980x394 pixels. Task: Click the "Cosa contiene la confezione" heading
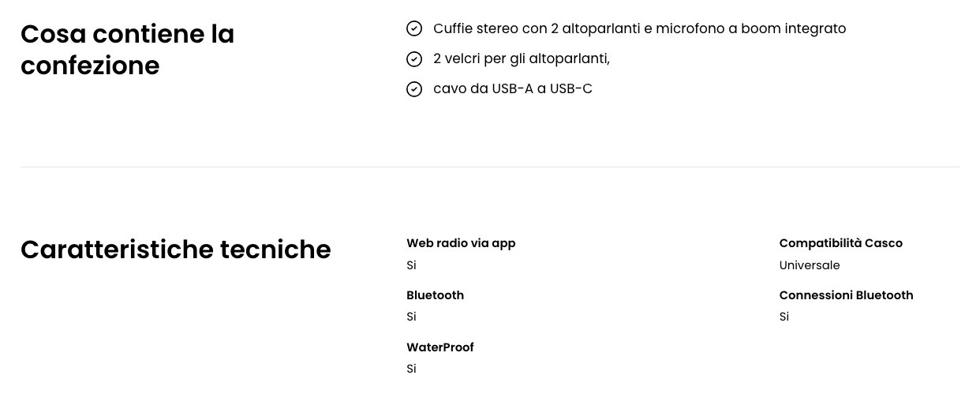(127, 50)
